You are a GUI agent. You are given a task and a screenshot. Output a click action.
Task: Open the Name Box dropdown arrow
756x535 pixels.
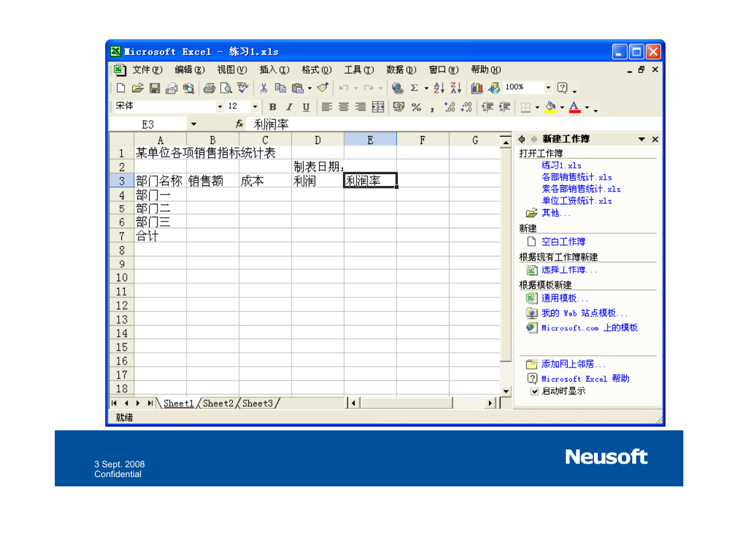click(193, 124)
